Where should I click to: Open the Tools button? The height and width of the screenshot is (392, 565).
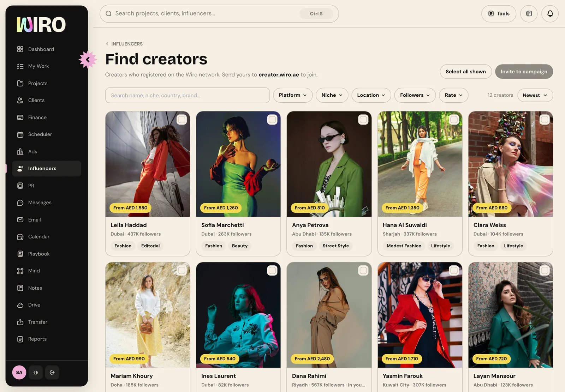[499, 14]
